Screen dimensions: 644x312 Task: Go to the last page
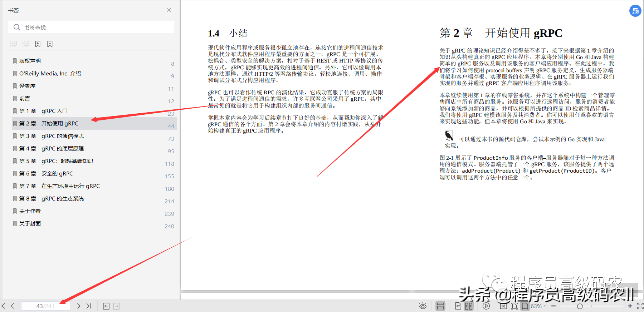89,306
